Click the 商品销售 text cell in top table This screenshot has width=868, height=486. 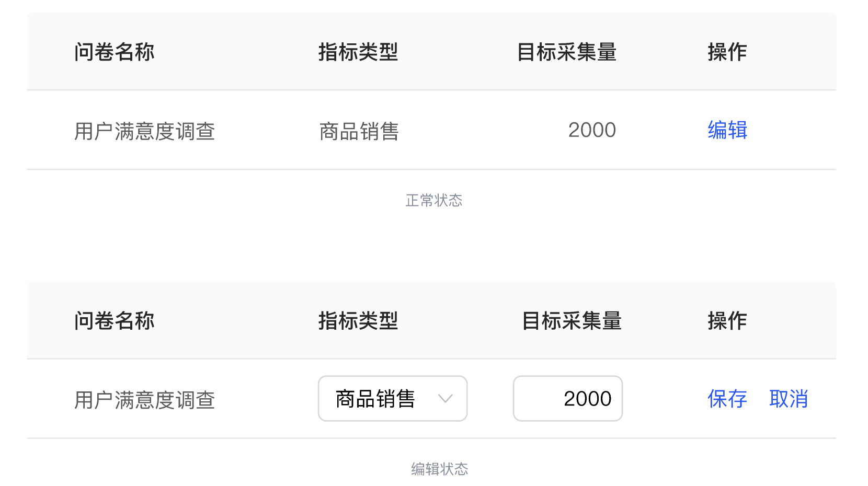(x=359, y=131)
